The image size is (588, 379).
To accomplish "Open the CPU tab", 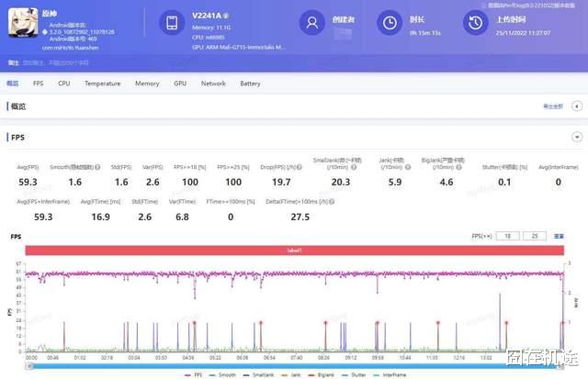I will [x=64, y=84].
